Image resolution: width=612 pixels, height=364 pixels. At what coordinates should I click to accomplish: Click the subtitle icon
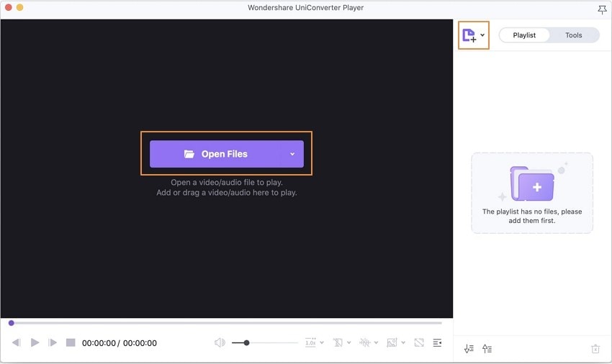pyautogui.click(x=338, y=342)
